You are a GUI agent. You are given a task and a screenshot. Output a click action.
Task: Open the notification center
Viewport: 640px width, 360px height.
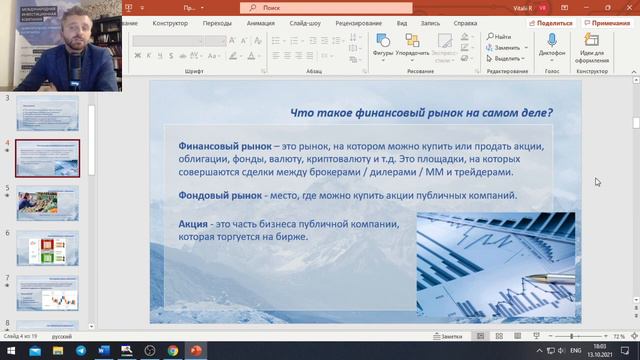625,351
